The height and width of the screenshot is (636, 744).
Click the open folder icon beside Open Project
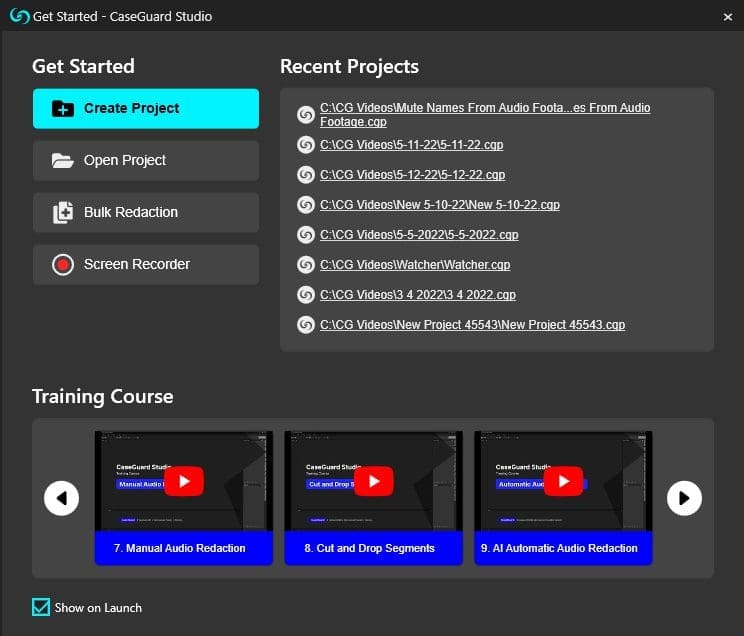coord(63,160)
